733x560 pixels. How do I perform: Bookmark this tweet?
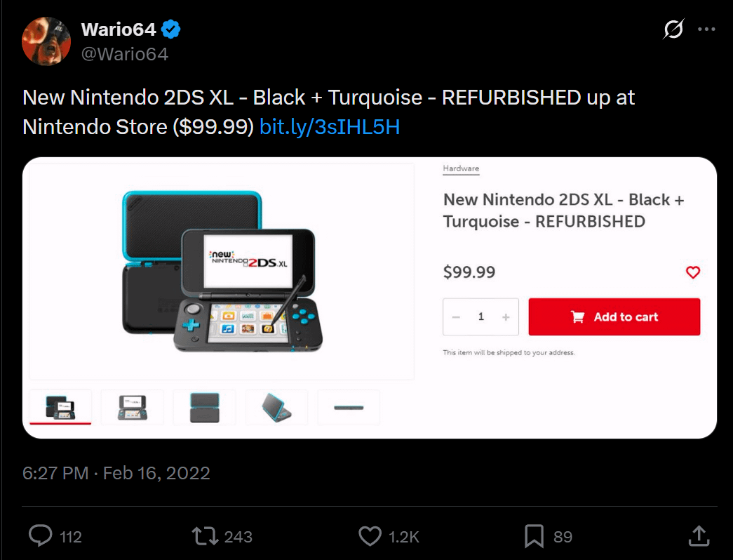click(534, 536)
